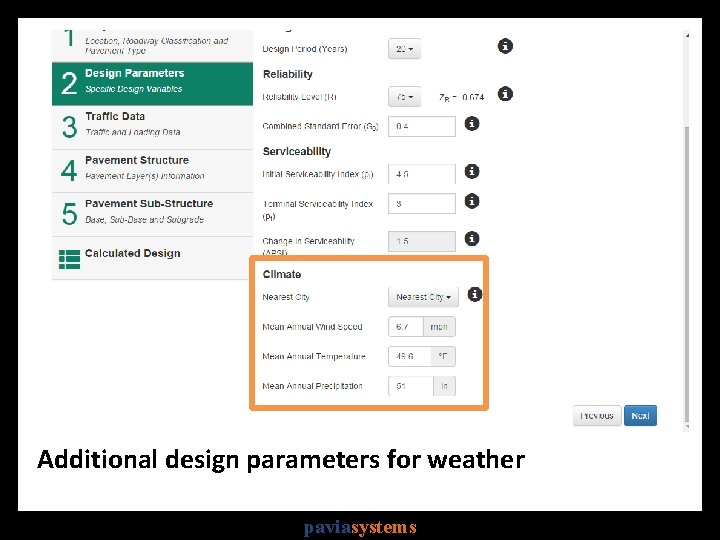Screen dimensions: 720x540
Task: Click the Calculated Design table icon
Action: point(69,259)
